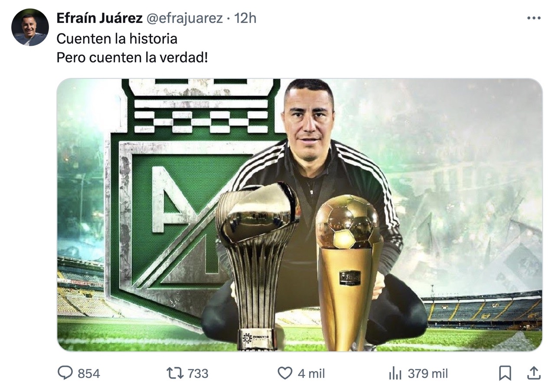Image resolution: width=555 pixels, height=392 pixels.
Task: Open the three-dot more options menu
Action: [534, 18]
